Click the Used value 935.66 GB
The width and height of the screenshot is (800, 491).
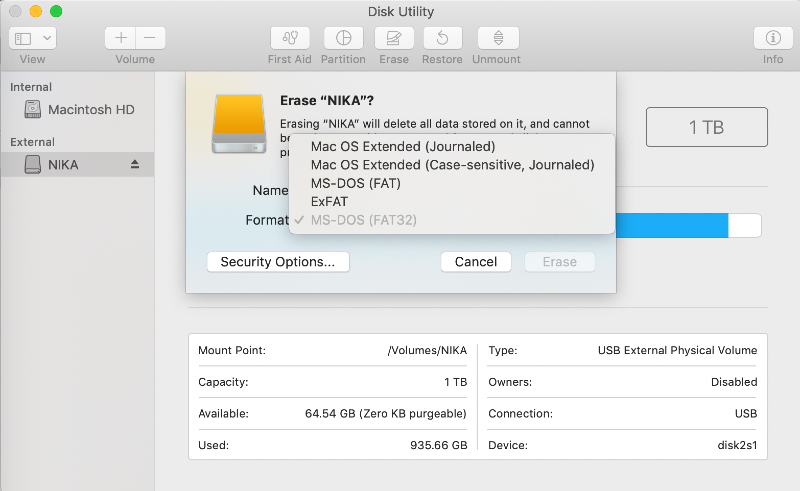(x=439, y=445)
